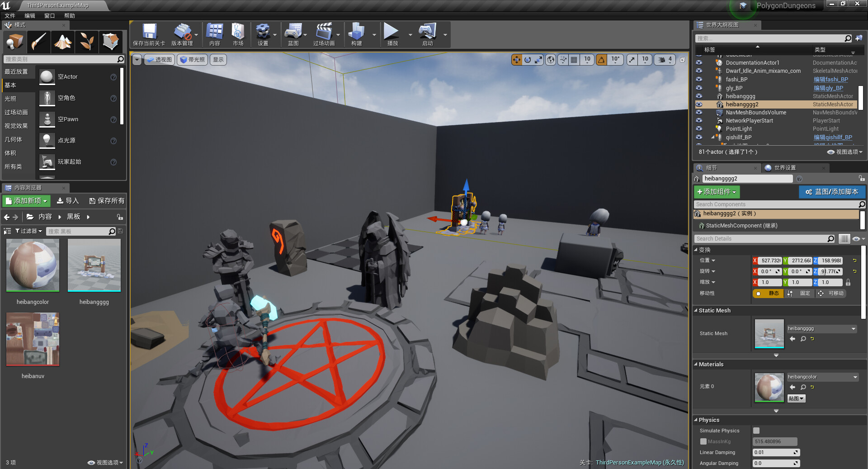Collapse the Physics section
Screen dimensions: 868x469
(696, 420)
